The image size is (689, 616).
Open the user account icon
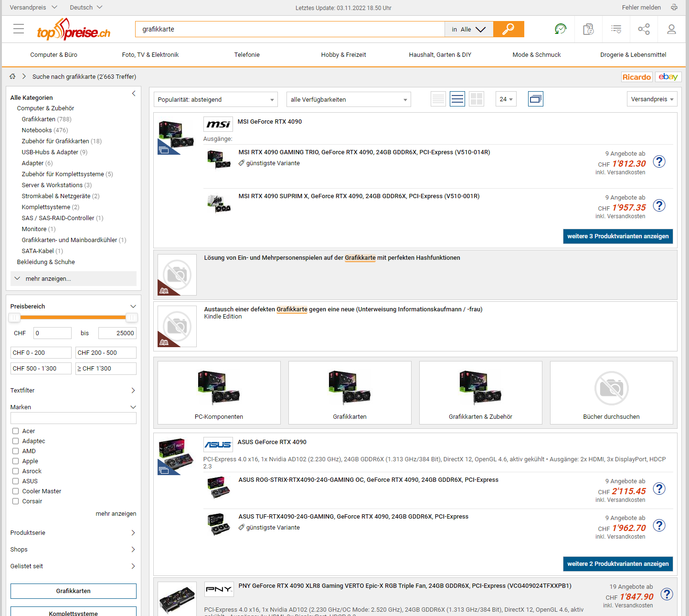tap(671, 29)
